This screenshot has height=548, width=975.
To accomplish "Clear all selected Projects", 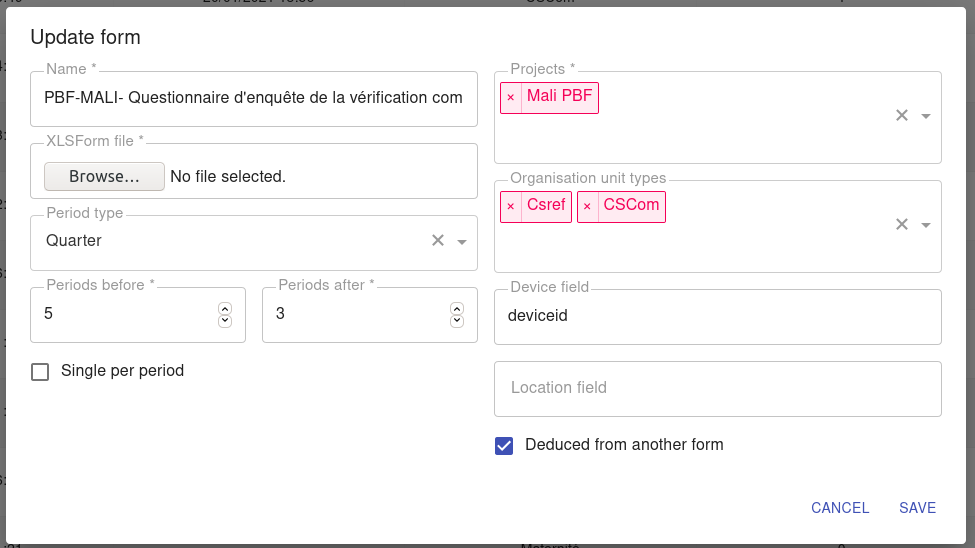I will click(x=902, y=115).
